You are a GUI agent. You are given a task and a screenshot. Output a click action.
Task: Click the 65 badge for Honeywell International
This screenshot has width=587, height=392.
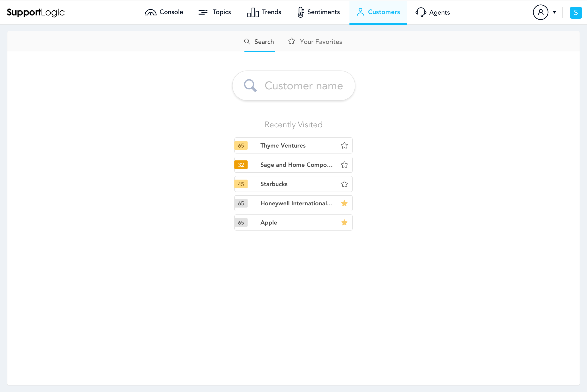tap(241, 203)
